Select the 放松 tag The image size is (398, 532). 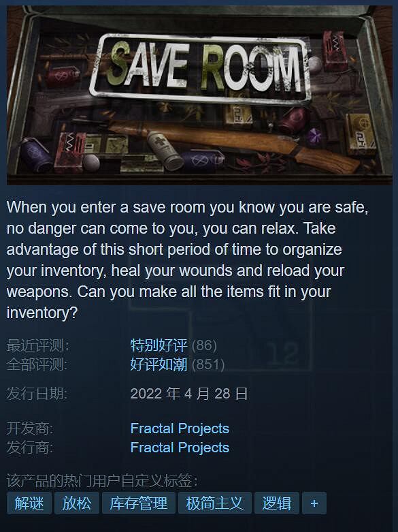77,503
